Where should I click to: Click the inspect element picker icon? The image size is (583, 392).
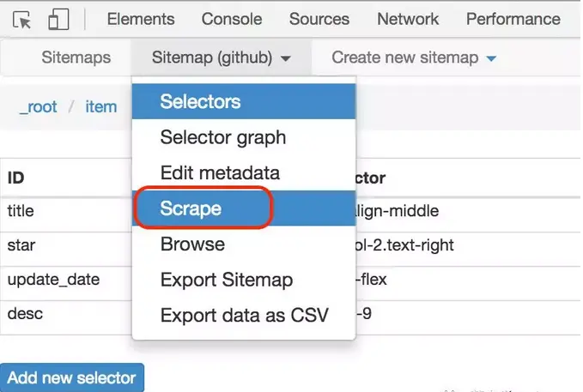pos(23,20)
